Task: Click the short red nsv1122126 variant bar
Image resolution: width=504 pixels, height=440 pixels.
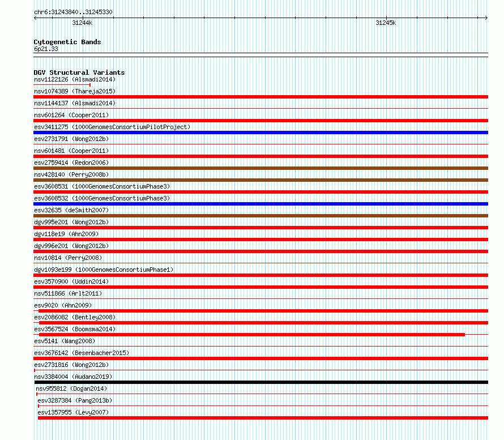Action: click(62, 85)
